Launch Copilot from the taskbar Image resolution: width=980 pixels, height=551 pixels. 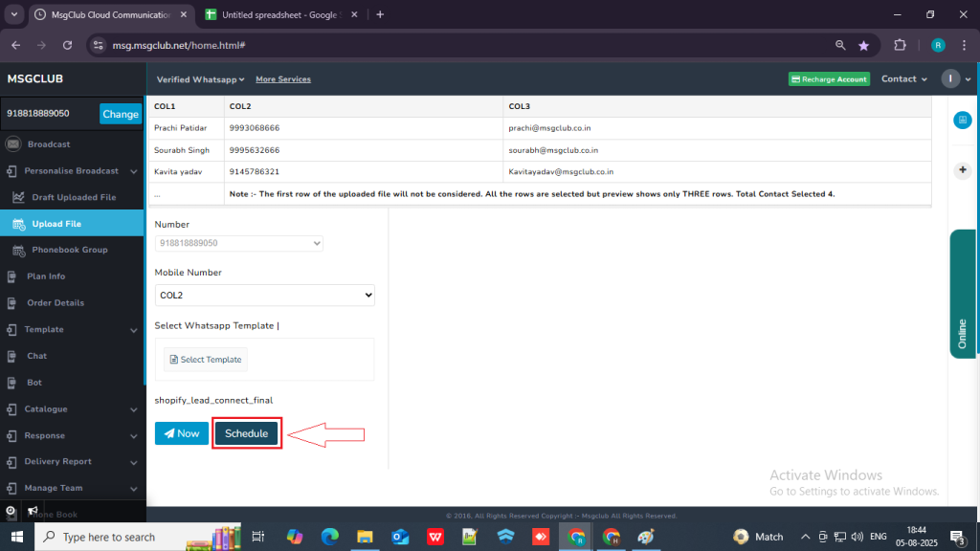[295, 537]
